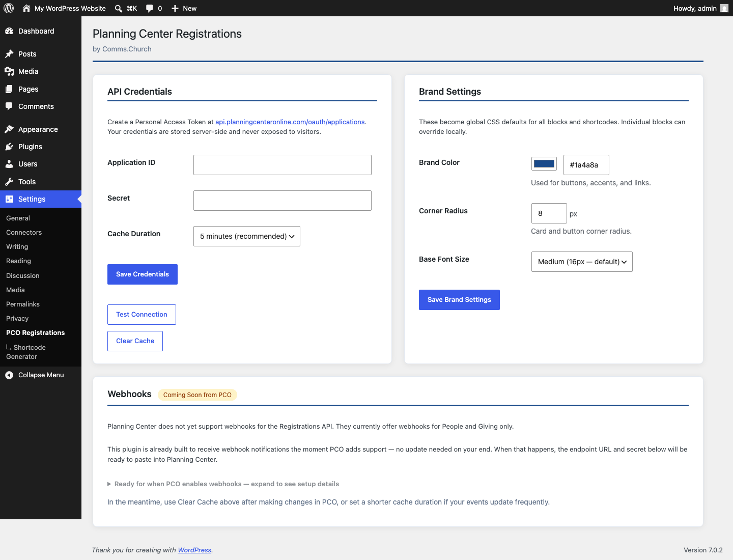Open the WordPress logo menu
Screen dimensions: 733x560
9,8
